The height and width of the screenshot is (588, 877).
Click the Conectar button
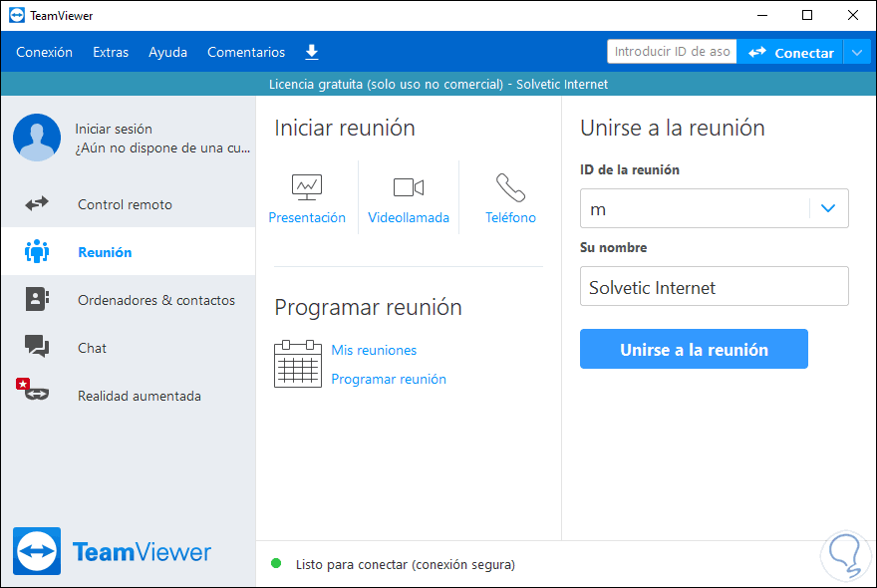(x=789, y=53)
